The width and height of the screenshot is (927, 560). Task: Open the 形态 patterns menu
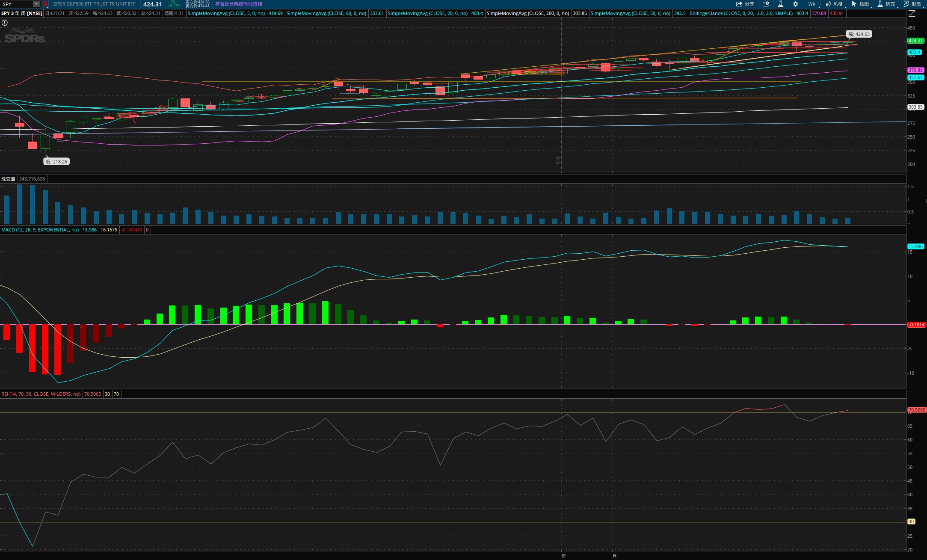[x=912, y=4]
